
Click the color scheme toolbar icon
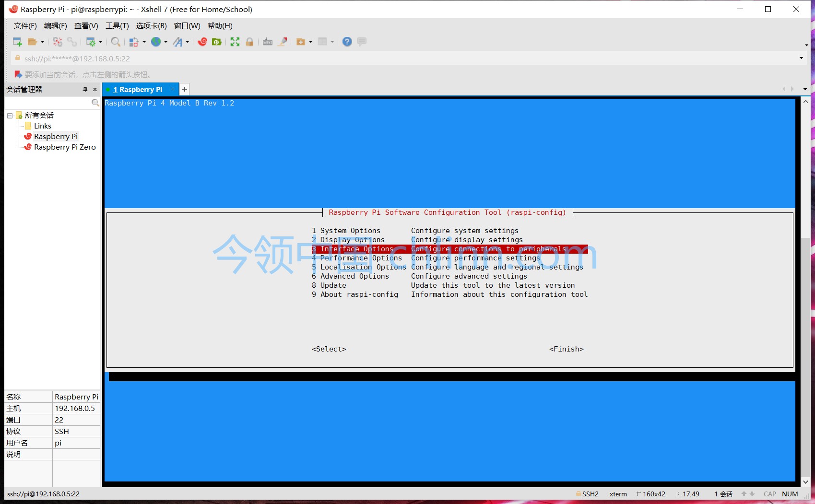point(134,42)
